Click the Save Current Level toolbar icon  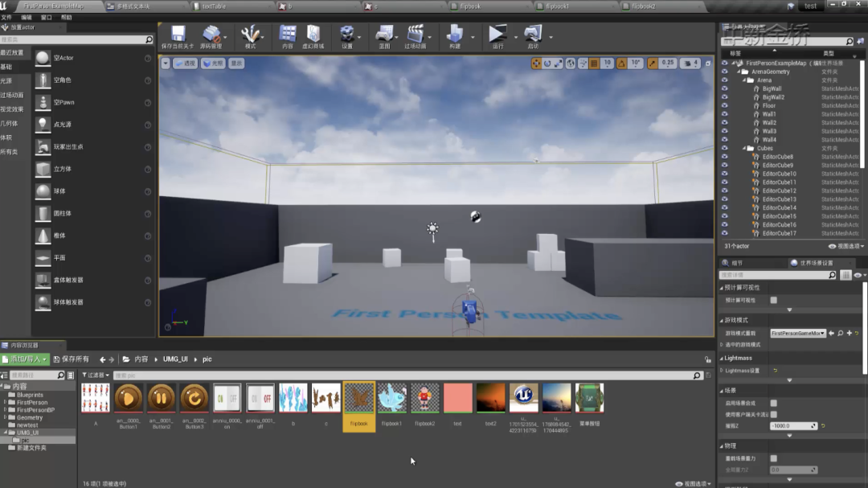click(178, 35)
